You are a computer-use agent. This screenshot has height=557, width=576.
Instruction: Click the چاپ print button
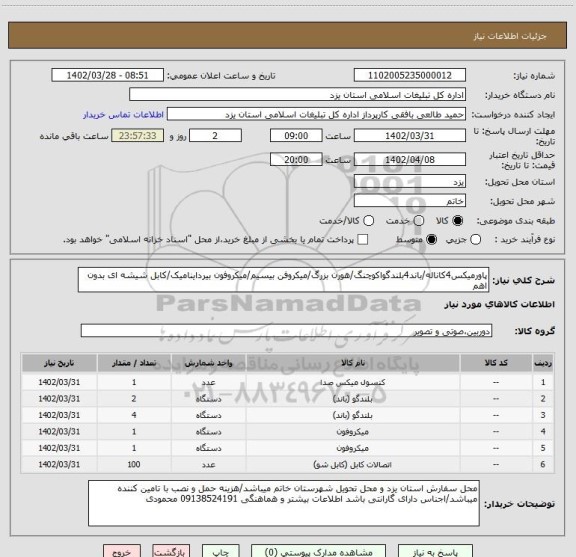[x=220, y=552]
